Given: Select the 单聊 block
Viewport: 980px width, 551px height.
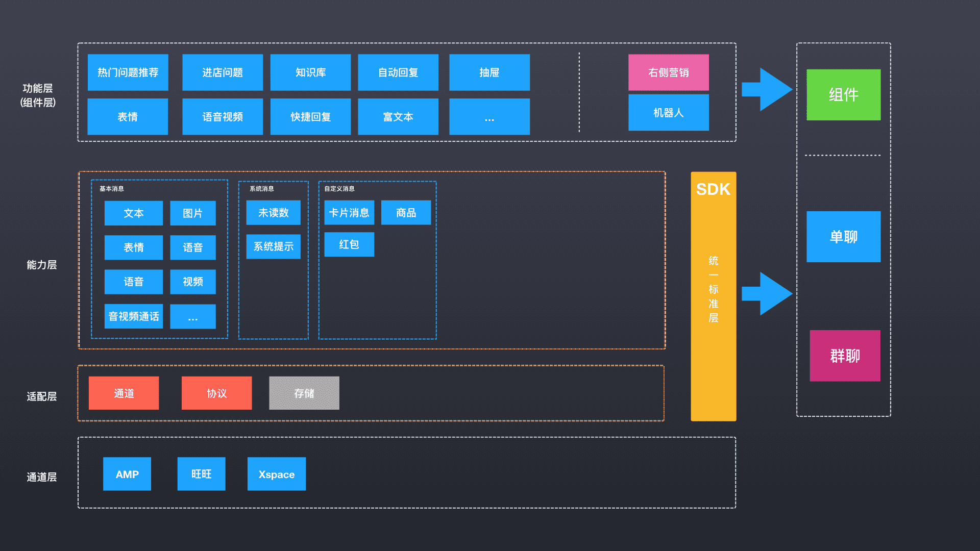Looking at the screenshot, I should pos(843,237).
